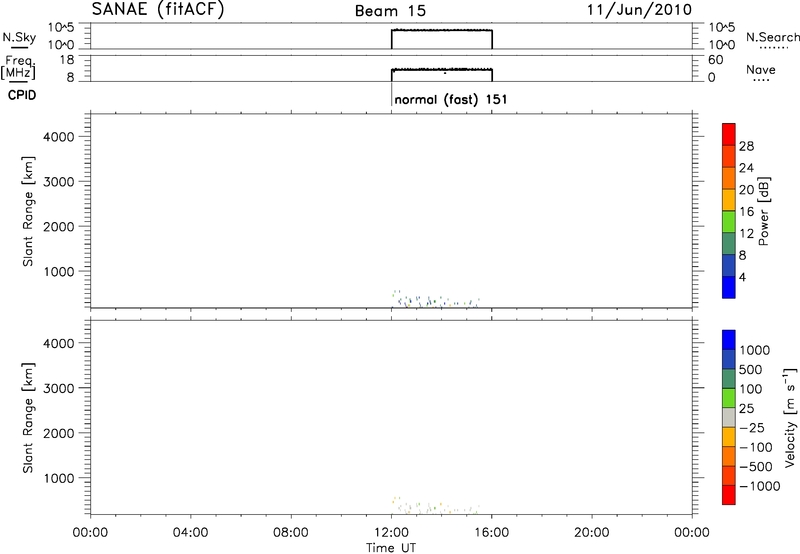The width and height of the screenshot is (800, 554).
Task: Click the normal (fast) 151 mode text
Action: (x=451, y=99)
